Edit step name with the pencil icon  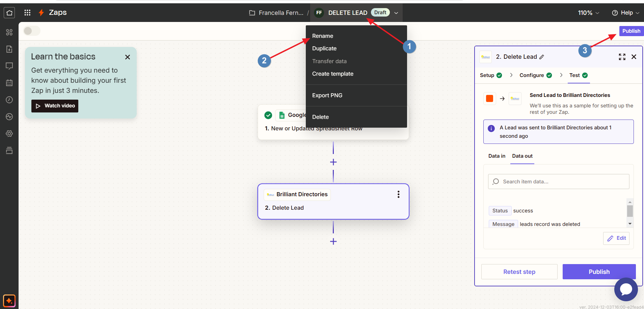542,57
